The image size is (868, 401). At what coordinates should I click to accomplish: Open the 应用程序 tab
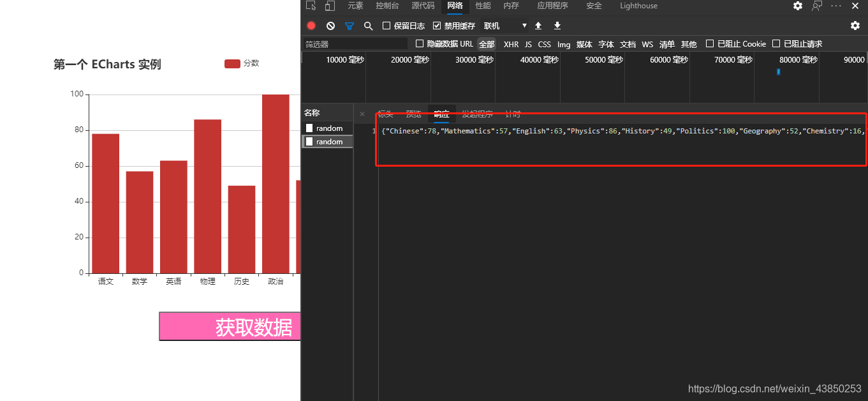coord(552,6)
